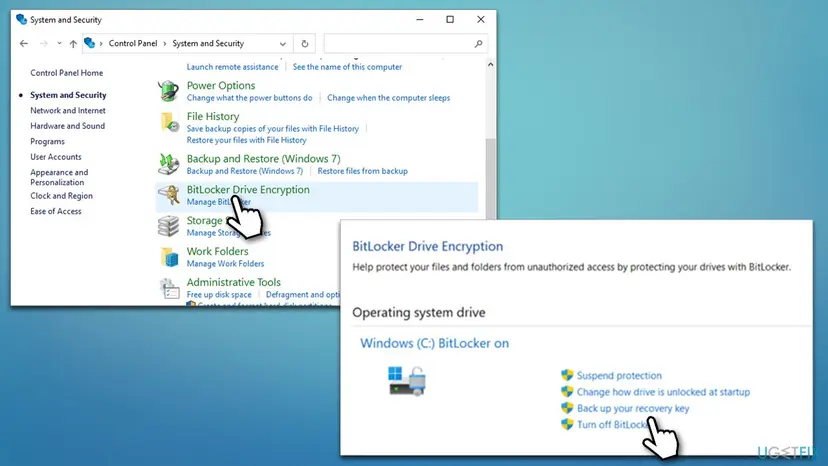Open Save backup copies with File History
Viewport: 828px width, 466px height.
pos(272,128)
